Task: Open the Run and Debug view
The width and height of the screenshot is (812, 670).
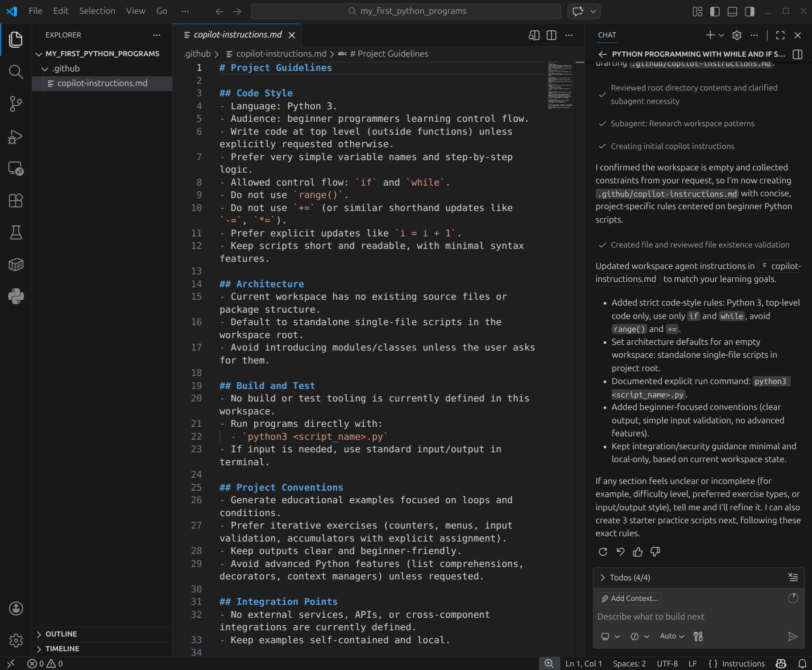Action: pos(16,136)
